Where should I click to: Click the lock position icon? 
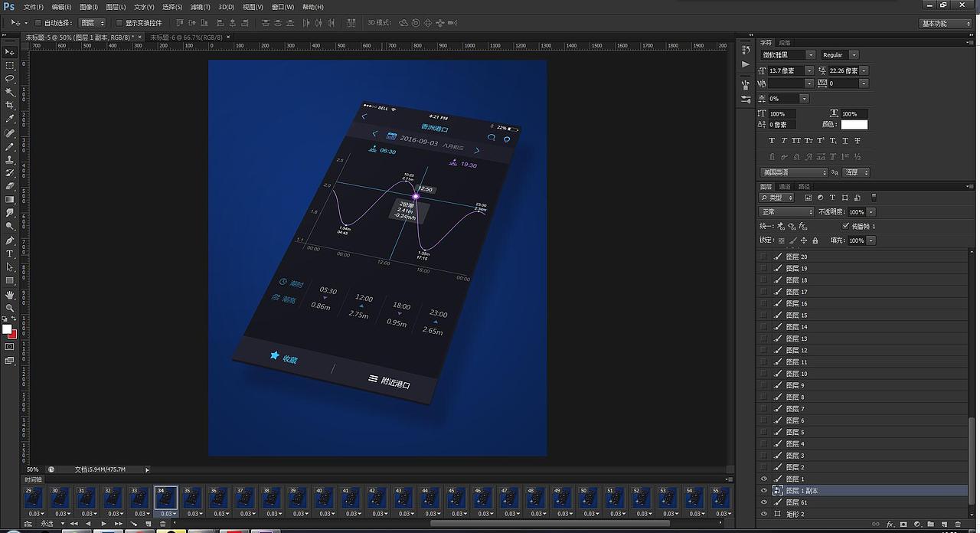[x=803, y=240]
